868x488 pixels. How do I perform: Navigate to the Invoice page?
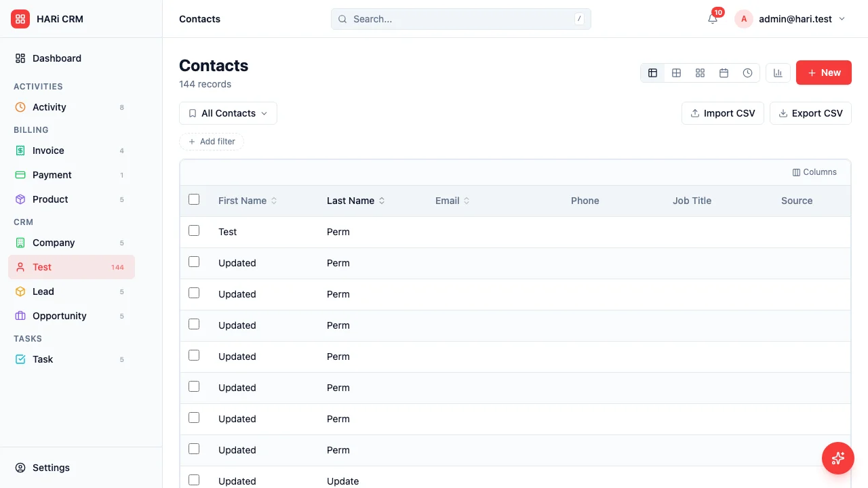coord(48,150)
